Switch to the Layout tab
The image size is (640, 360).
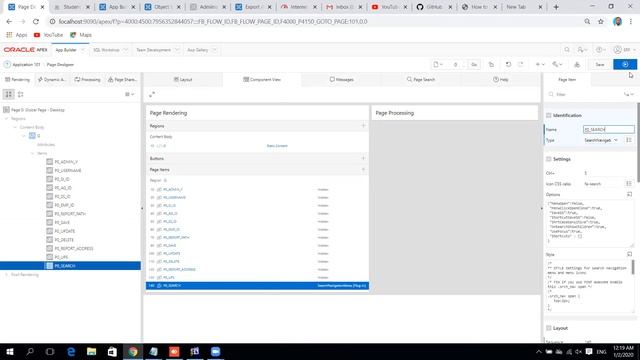tap(183, 80)
